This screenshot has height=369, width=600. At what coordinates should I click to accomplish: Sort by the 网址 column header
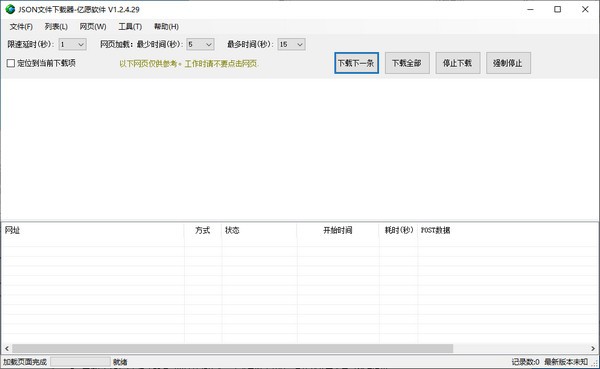(93, 230)
